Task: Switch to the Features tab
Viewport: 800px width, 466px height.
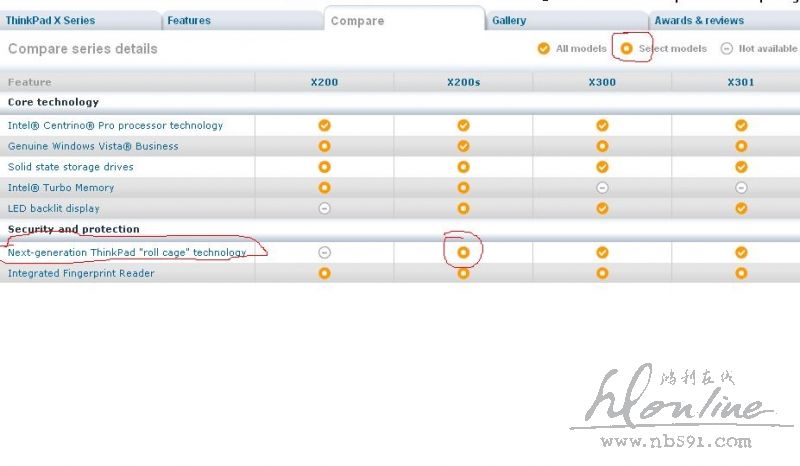Action: click(189, 20)
